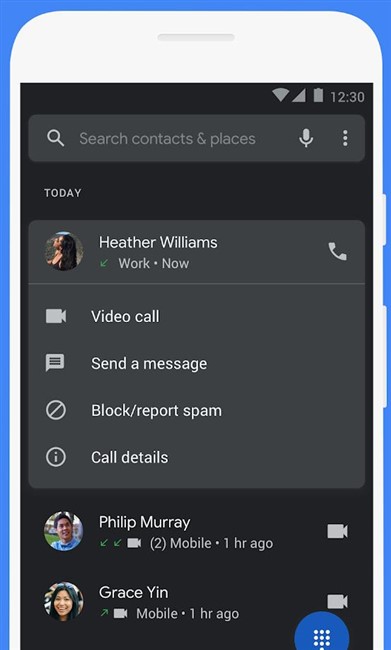The image size is (391, 650).
Task: Tap Grace Yin's Mobile • 1 hr ago text
Action: tap(187, 614)
